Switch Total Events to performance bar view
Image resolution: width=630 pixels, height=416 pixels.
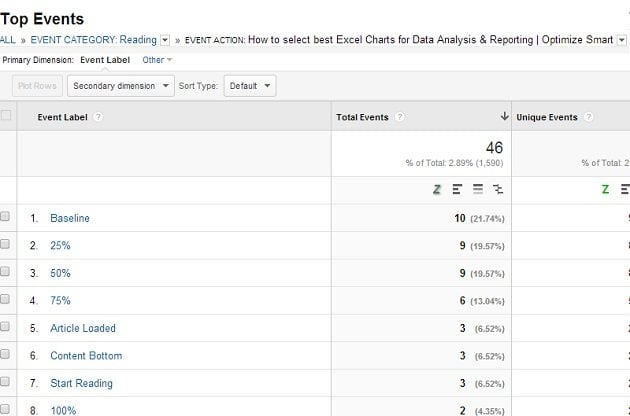click(457, 189)
